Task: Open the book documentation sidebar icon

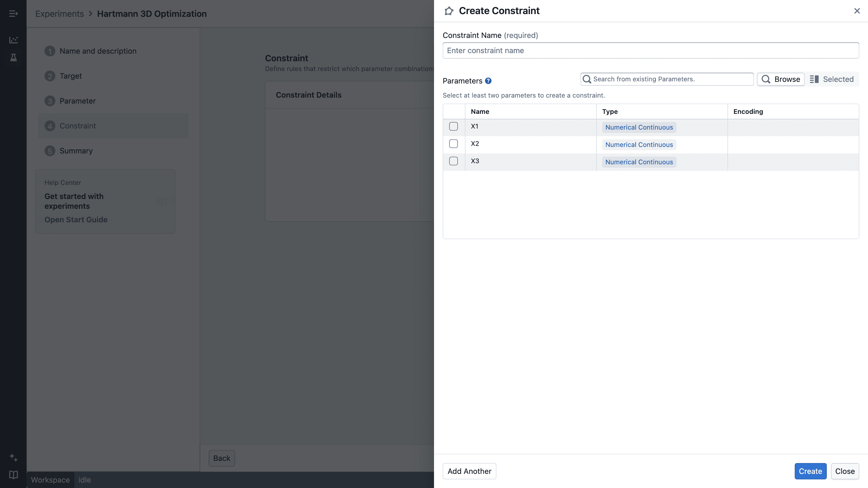Action: [14, 475]
